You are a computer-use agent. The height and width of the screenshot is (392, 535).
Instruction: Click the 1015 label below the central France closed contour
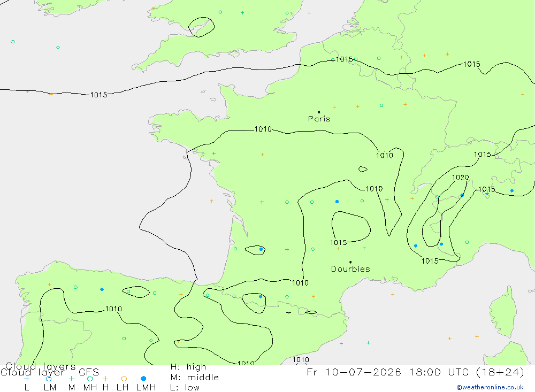339,243
